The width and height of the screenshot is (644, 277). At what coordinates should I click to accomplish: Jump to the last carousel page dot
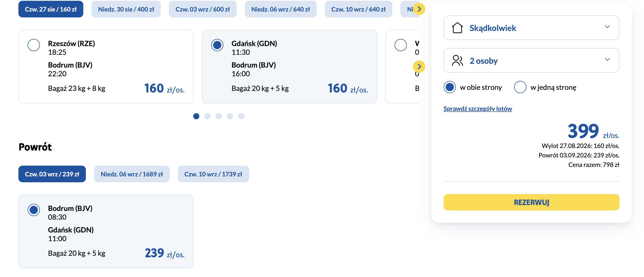[x=241, y=116]
